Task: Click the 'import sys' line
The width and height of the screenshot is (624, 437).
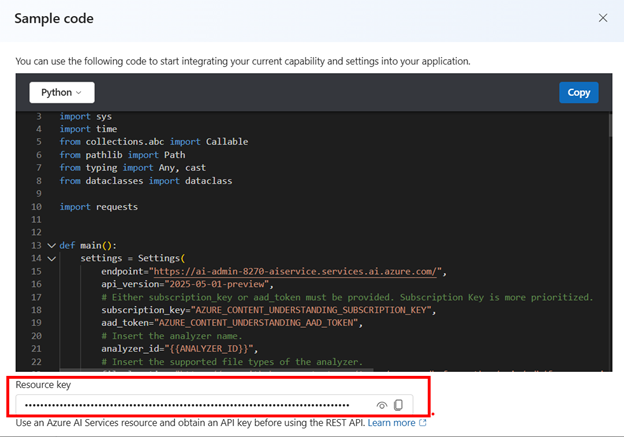Action: [x=86, y=117]
